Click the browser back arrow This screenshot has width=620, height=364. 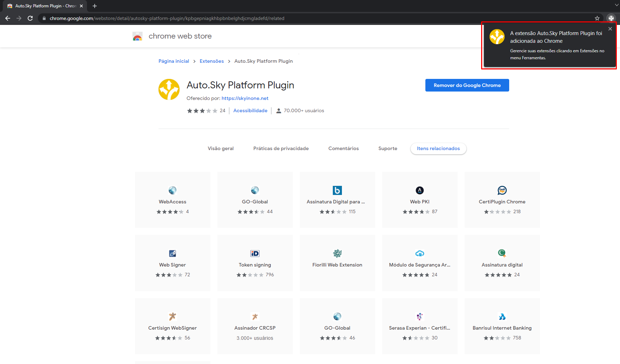click(8, 18)
